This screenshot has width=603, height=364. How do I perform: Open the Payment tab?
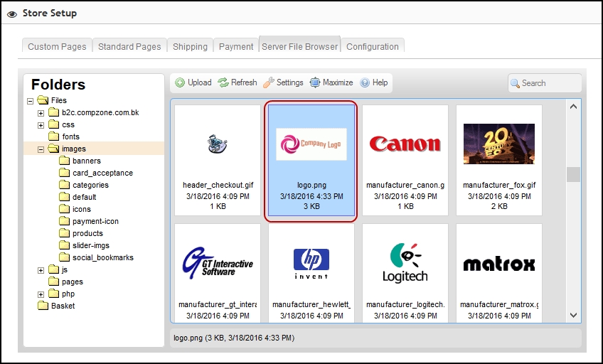click(236, 46)
